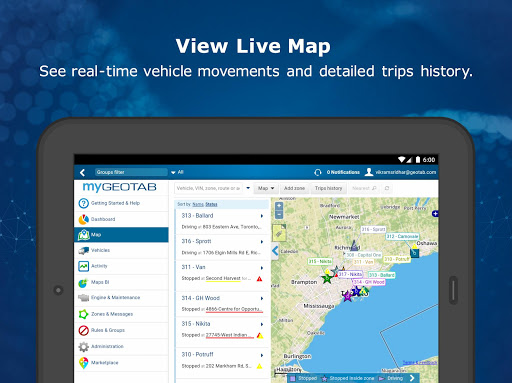Open Rules & Groups prohibited icon
The width and height of the screenshot is (512, 383).
[x=83, y=330]
